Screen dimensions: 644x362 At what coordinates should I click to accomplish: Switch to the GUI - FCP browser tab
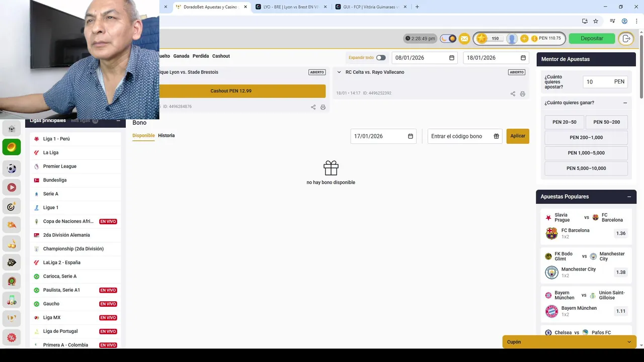[371, 7]
